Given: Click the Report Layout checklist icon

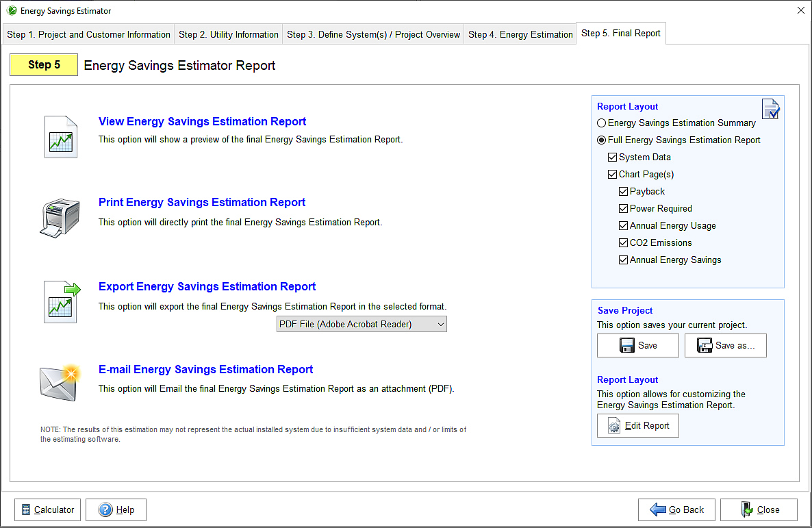Looking at the screenshot, I should (770, 109).
